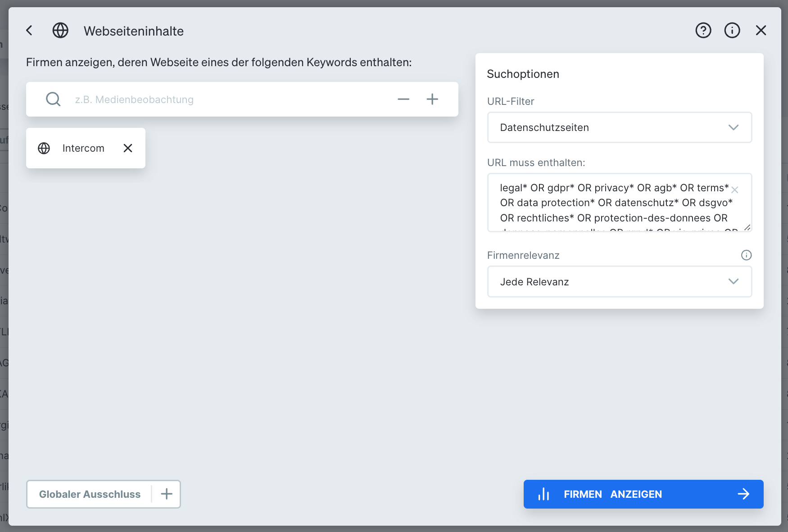Expand the Jede Relevanz dropdown
Screen dimensions: 788x532
620,281
